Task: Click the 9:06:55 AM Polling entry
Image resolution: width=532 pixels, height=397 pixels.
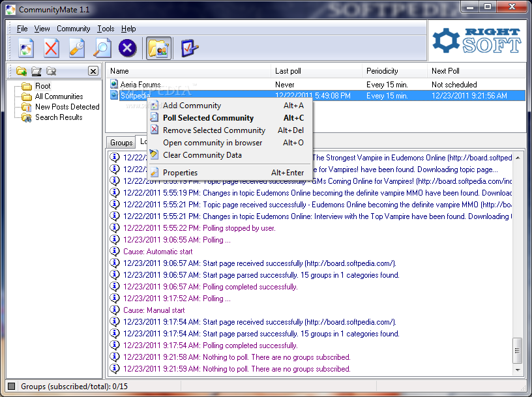Action: [x=177, y=240]
